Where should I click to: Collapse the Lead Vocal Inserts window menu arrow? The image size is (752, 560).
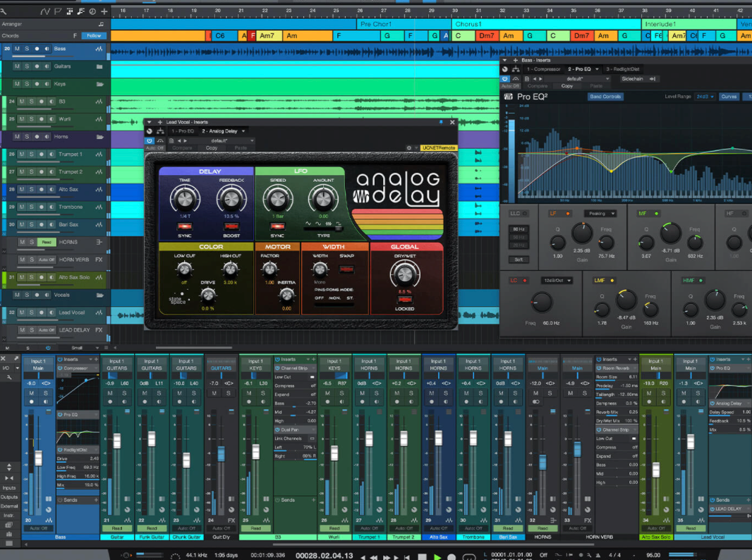pos(149,122)
